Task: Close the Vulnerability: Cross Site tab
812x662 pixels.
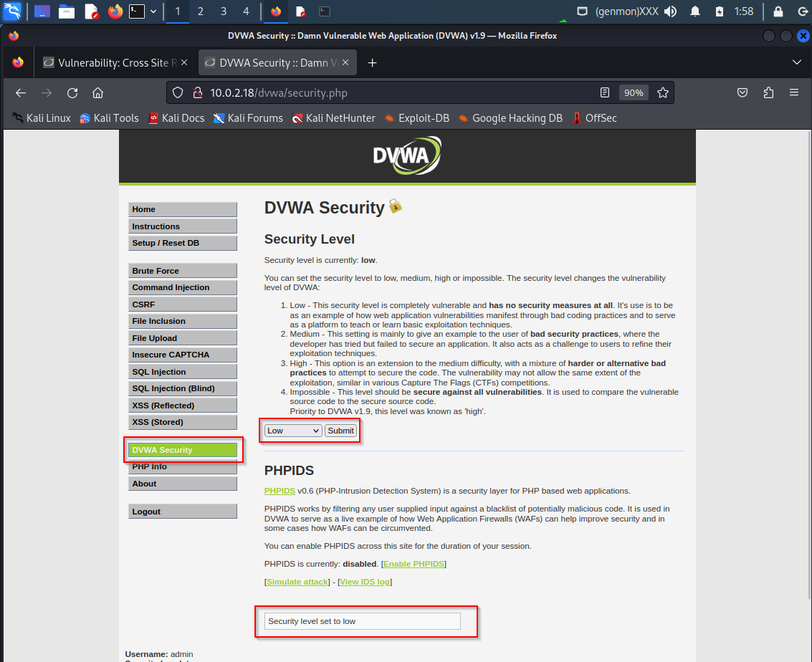Action: [x=184, y=62]
